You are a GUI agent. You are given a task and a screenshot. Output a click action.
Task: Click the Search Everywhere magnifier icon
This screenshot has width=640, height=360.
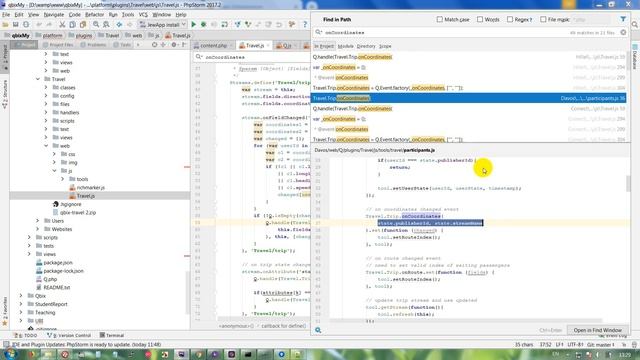click(x=635, y=25)
